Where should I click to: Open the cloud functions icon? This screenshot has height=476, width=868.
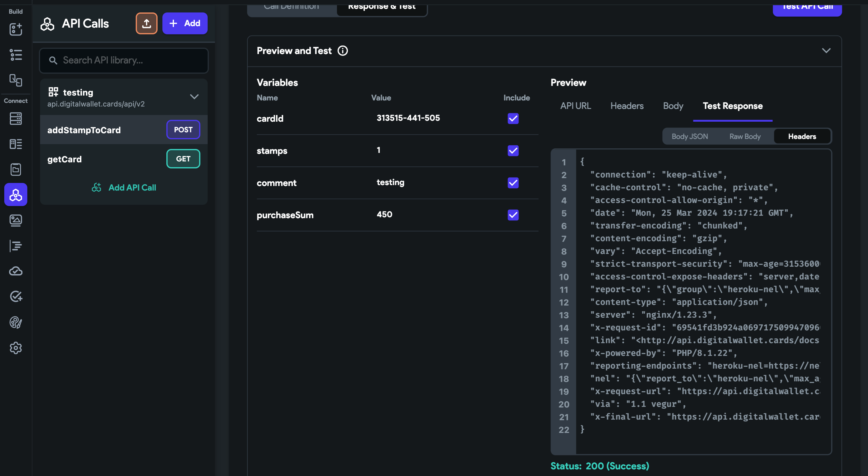coord(15,271)
